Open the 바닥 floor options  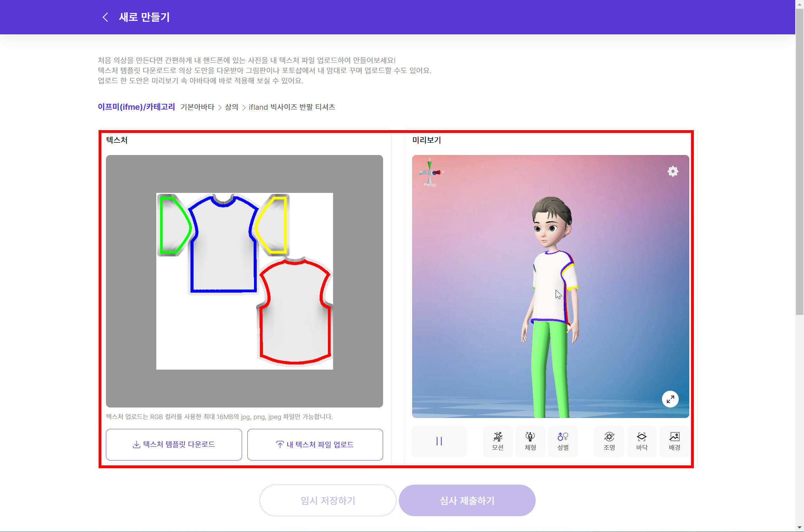click(x=642, y=441)
